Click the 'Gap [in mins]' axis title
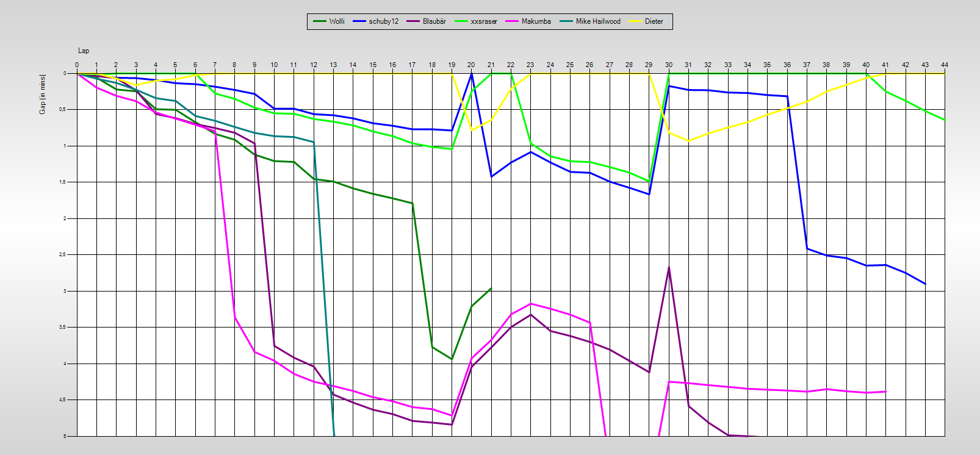 pyautogui.click(x=43, y=94)
